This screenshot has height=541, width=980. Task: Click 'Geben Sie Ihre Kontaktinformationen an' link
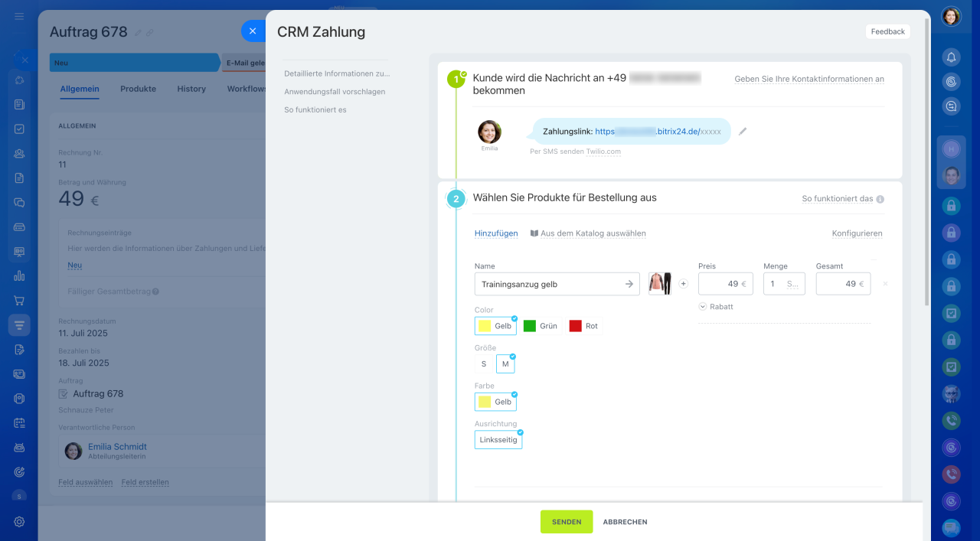[809, 79]
